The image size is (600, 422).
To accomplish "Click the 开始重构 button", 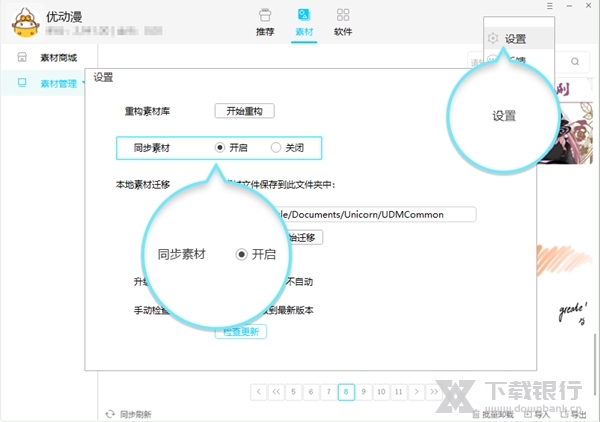I will pyautogui.click(x=245, y=111).
